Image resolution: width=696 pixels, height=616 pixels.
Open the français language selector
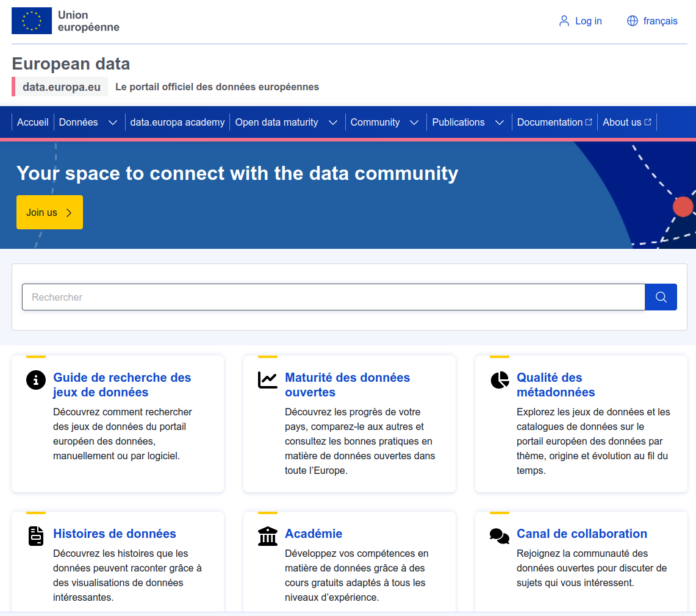click(x=652, y=21)
